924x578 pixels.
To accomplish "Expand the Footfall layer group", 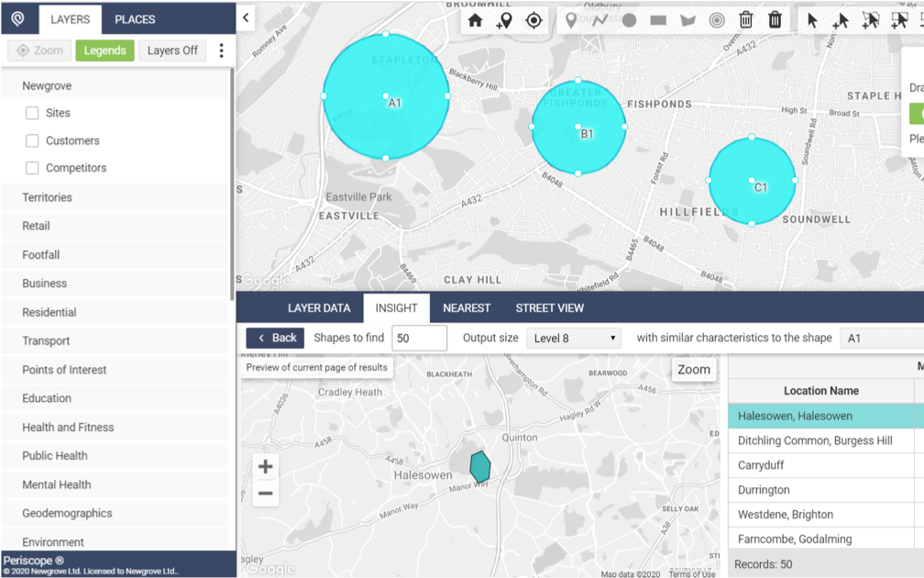I will coord(115,255).
